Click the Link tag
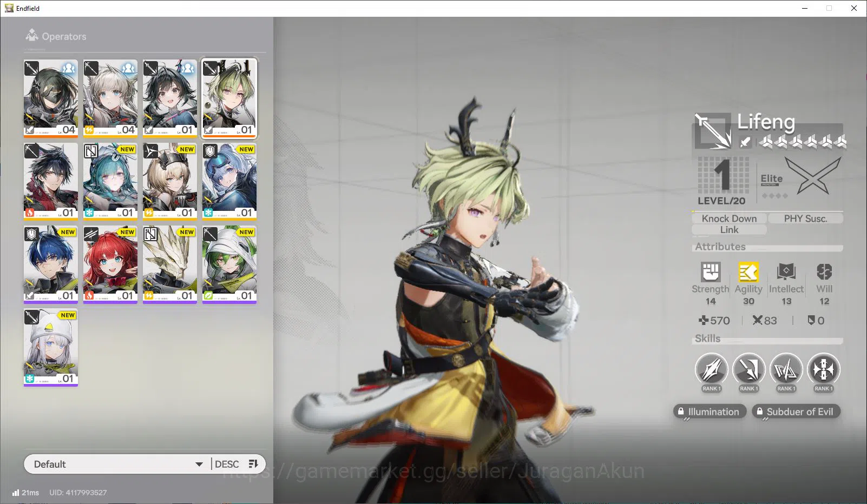 pos(729,230)
